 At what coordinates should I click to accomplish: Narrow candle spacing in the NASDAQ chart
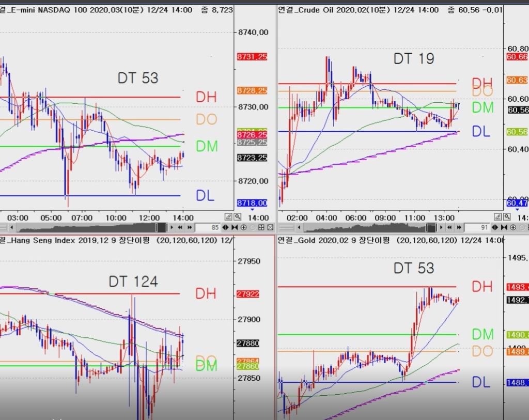[x=235, y=227]
